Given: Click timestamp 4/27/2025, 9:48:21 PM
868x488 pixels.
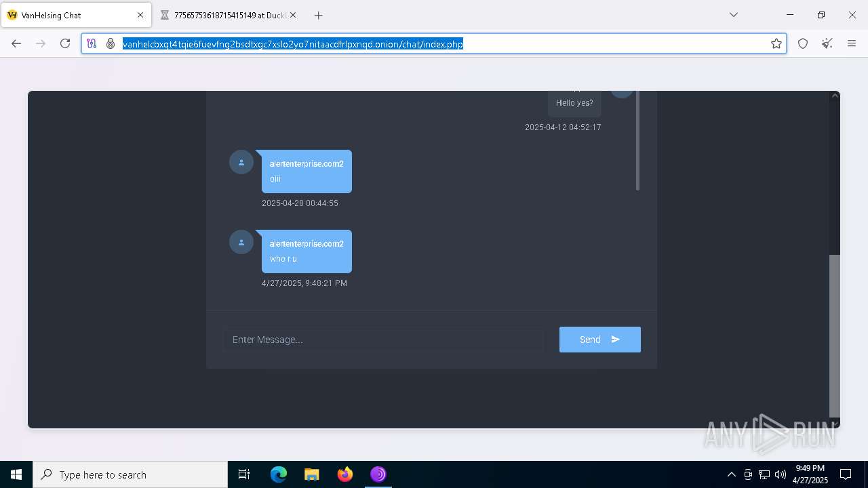Looking at the screenshot, I should click(x=304, y=283).
